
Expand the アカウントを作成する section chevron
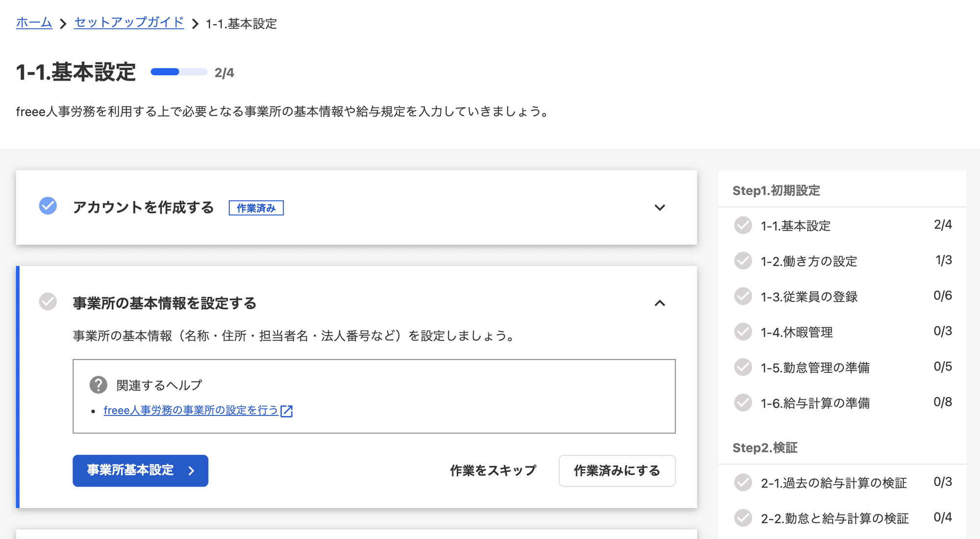point(661,207)
